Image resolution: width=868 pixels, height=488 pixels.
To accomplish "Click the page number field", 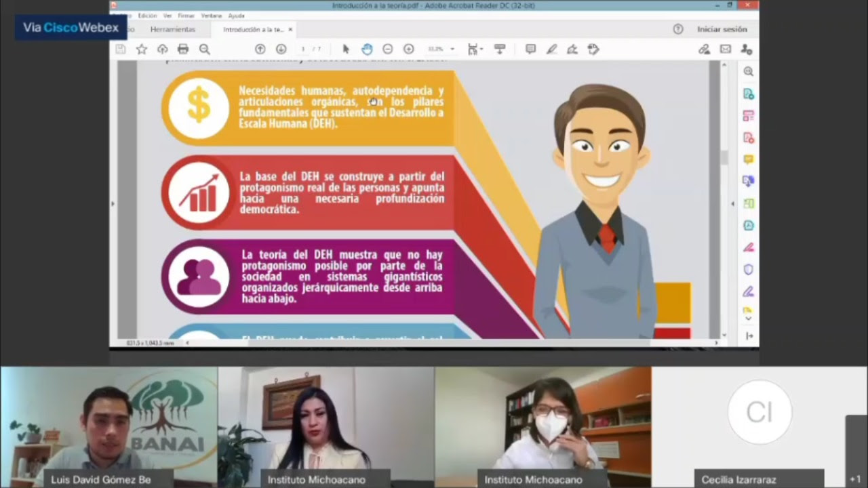I will [x=303, y=49].
